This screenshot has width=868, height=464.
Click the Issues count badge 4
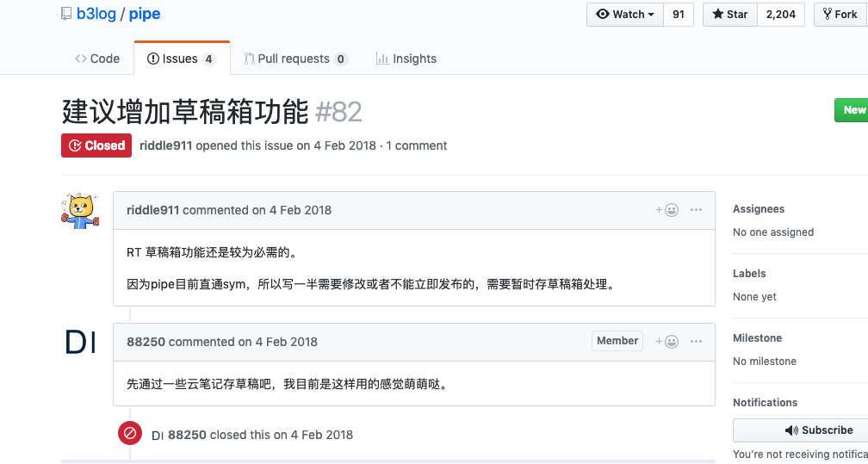tap(208, 59)
